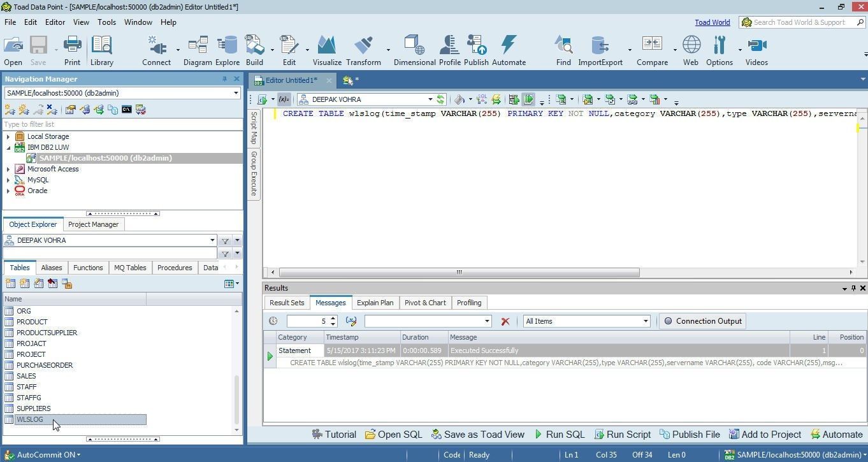
Task: Expand the Oracle tree node
Action: point(8,191)
